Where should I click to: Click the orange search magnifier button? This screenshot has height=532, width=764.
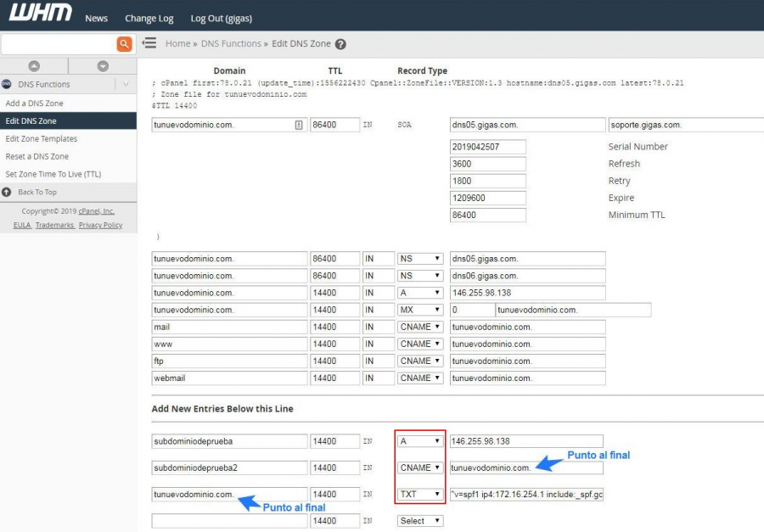[124, 44]
